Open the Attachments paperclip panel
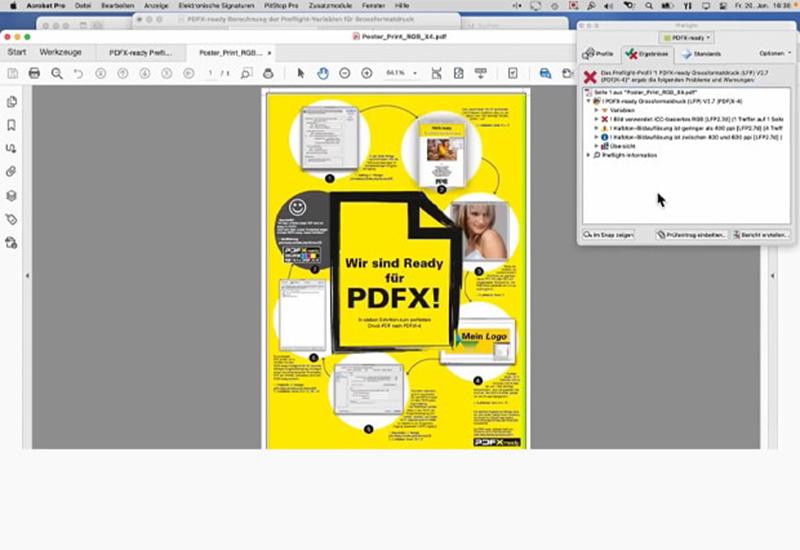The image size is (800, 550). pos(12,171)
